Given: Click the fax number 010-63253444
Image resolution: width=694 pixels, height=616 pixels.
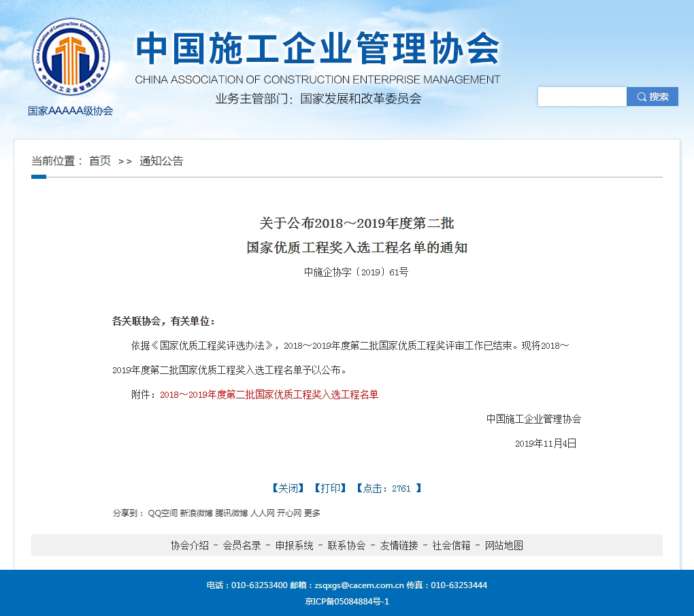Looking at the screenshot, I should pyautogui.click(x=459, y=585).
